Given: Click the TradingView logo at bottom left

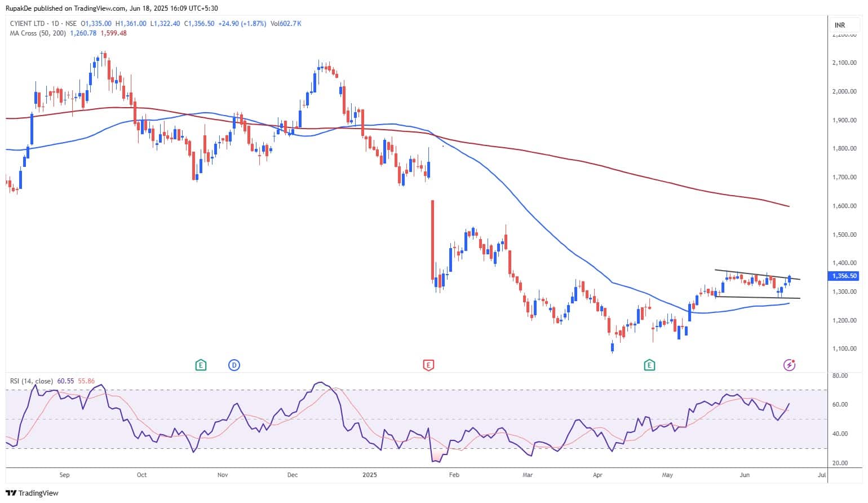Looking at the screenshot, I should tap(32, 493).
